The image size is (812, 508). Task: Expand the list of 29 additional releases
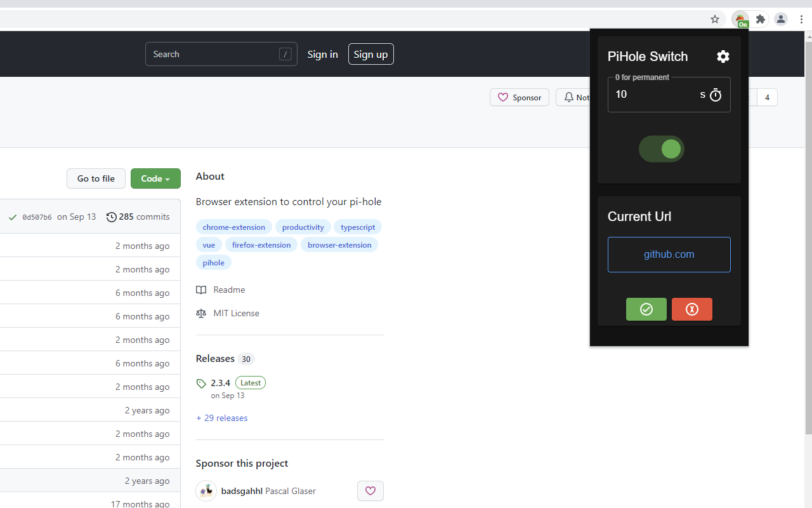[x=221, y=418]
